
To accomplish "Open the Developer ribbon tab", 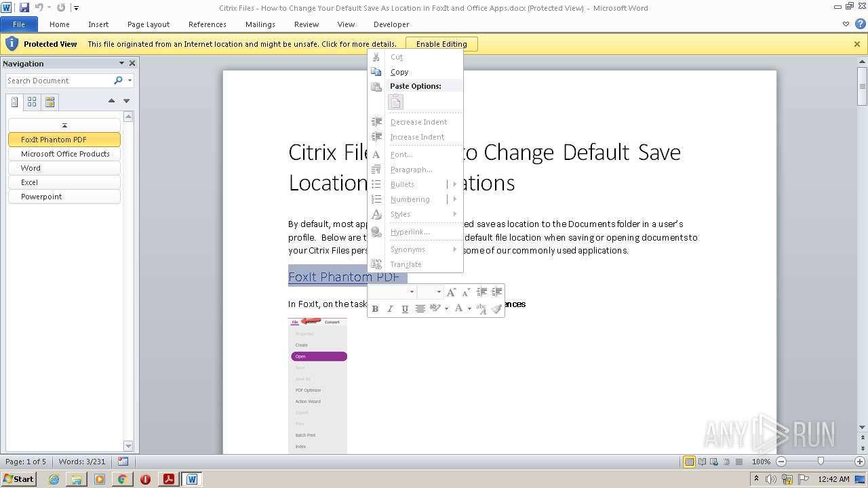I will click(391, 24).
